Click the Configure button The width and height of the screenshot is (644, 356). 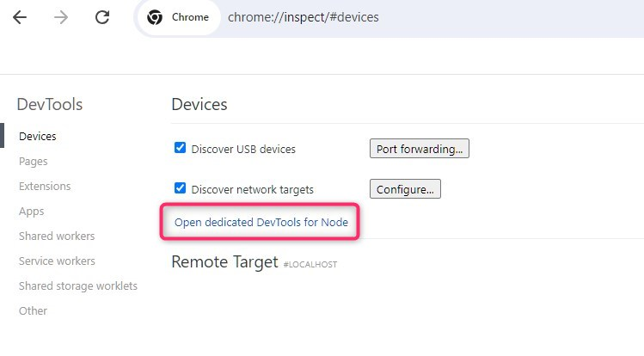(x=405, y=189)
